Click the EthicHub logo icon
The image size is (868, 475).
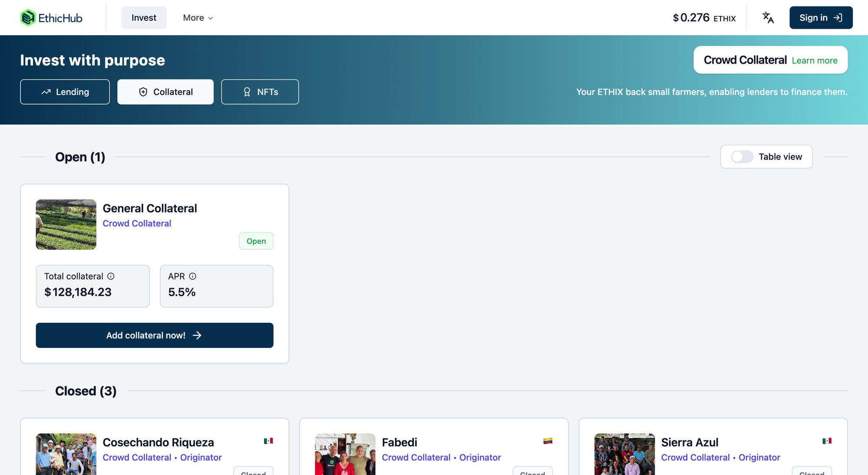coord(28,18)
